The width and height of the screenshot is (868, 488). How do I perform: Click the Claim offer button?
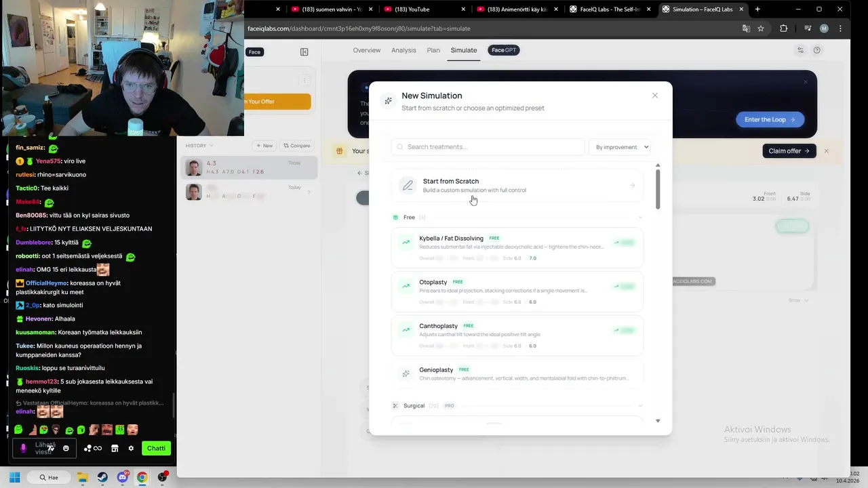click(x=789, y=151)
